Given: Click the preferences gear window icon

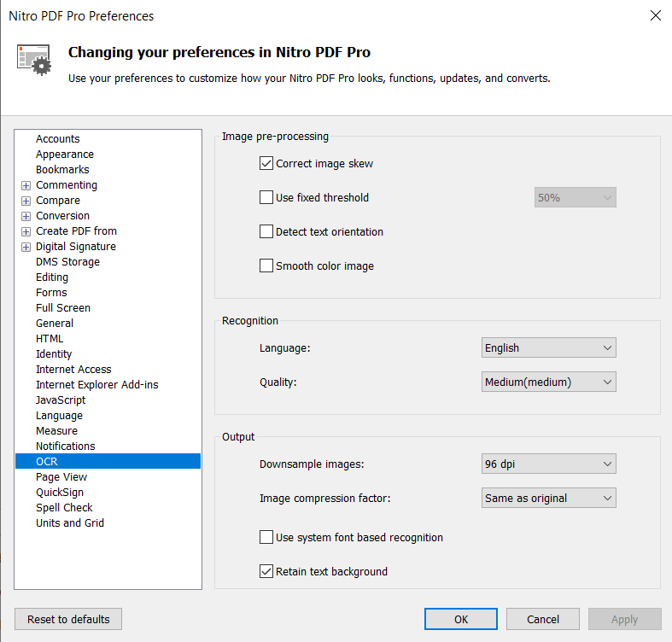Looking at the screenshot, I should pos(34,60).
